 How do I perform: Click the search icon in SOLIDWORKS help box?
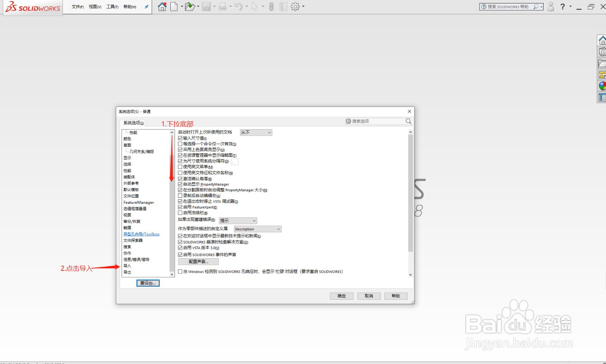tap(536, 6)
